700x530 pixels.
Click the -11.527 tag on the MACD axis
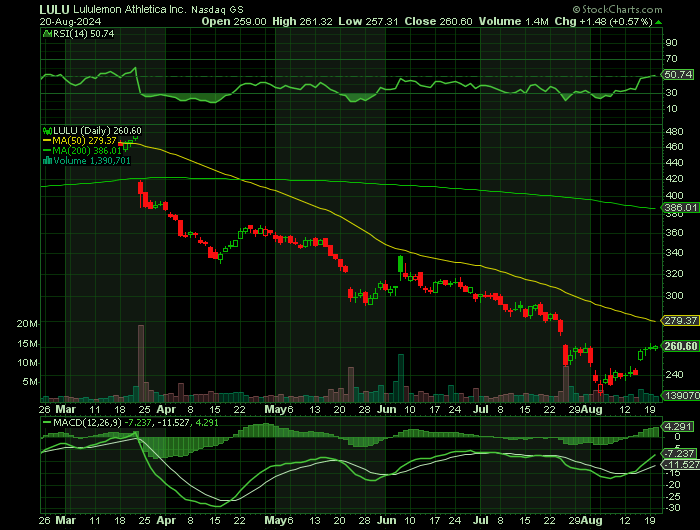tap(680, 465)
